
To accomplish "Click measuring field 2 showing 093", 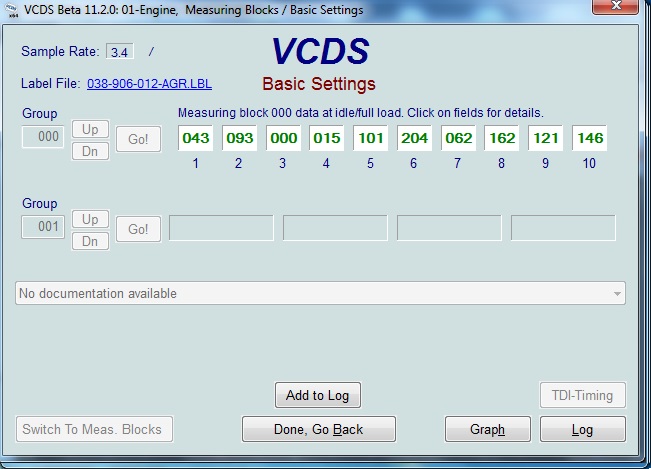I will point(240,138).
